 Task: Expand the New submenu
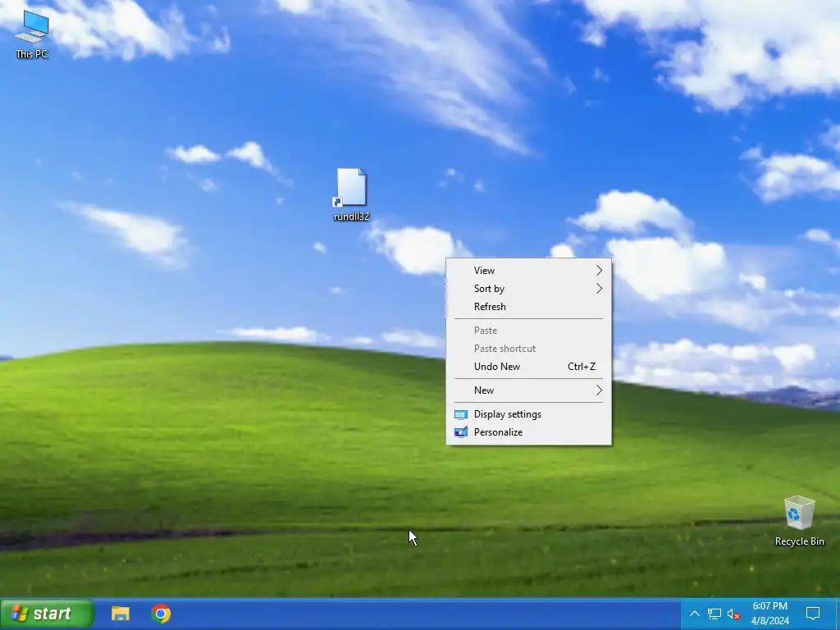[x=529, y=390]
